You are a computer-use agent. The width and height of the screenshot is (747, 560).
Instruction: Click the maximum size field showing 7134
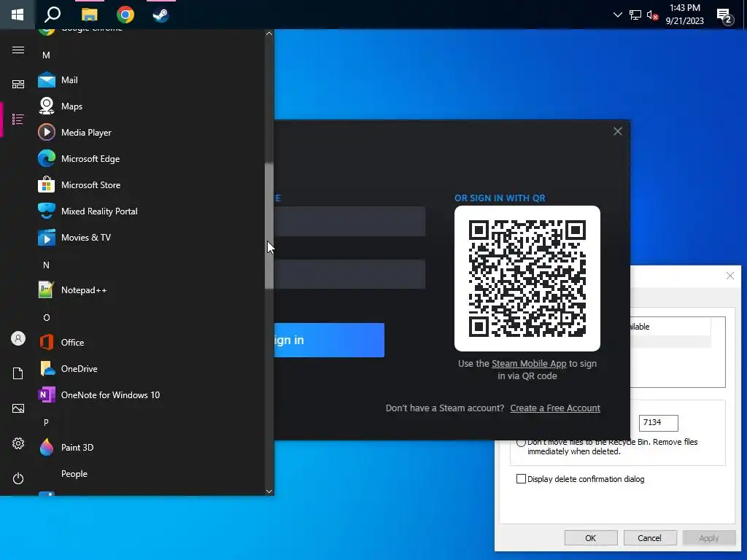click(658, 422)
